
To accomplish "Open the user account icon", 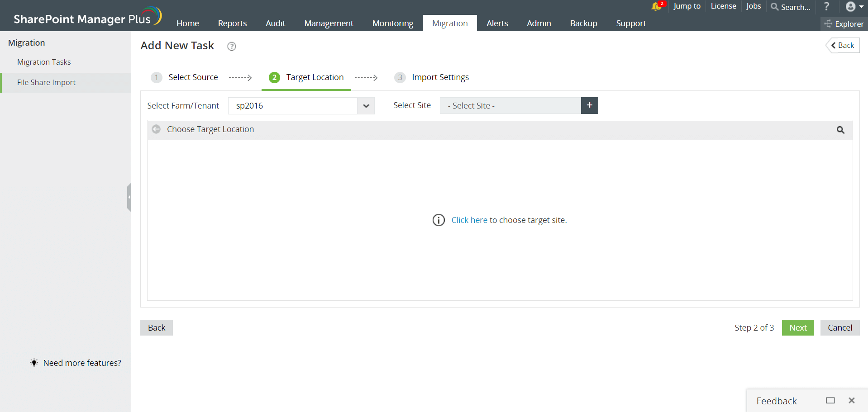I will [850, 6].
